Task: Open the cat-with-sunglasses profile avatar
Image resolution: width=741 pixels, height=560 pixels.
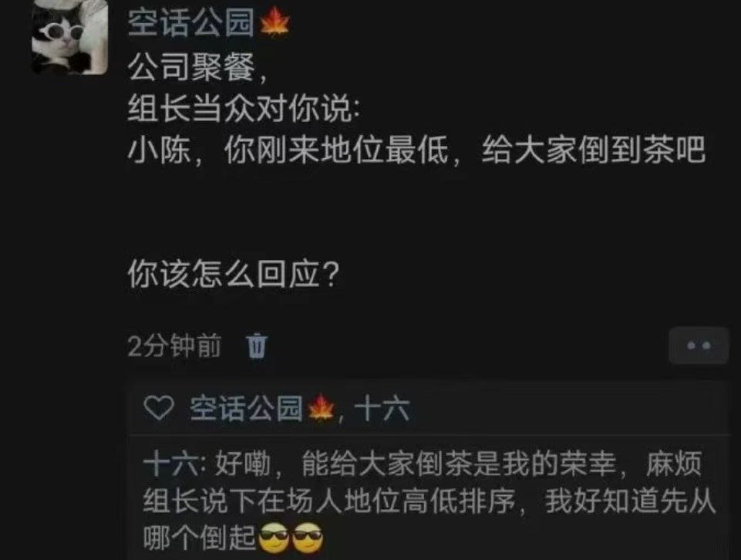Action: 70,37
